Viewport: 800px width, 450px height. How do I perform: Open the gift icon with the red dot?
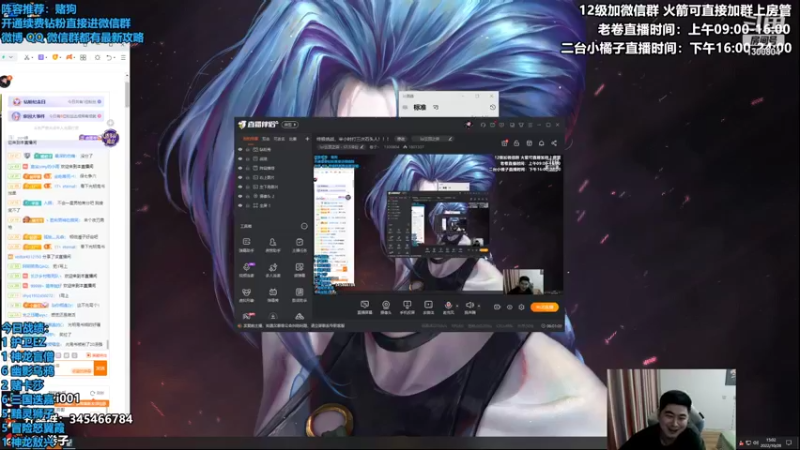point(504,143)
